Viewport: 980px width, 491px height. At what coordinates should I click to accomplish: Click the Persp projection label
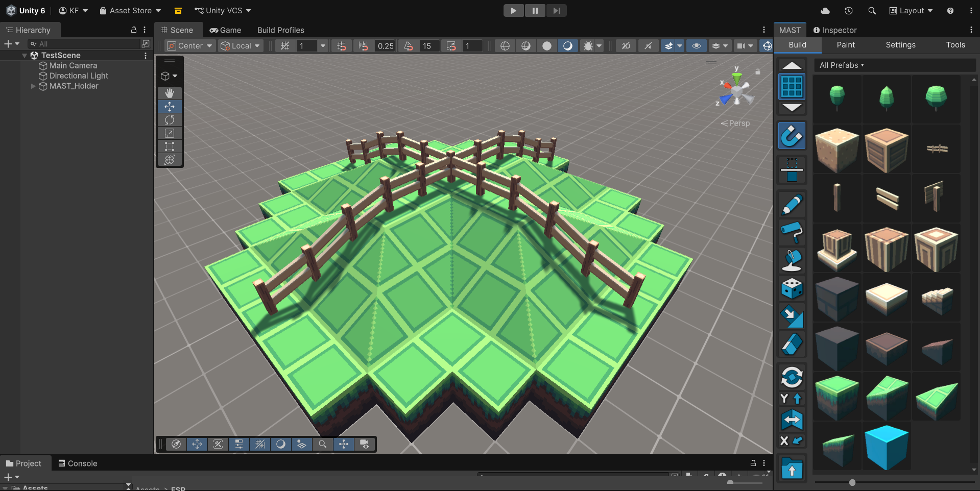pos(735,123)
